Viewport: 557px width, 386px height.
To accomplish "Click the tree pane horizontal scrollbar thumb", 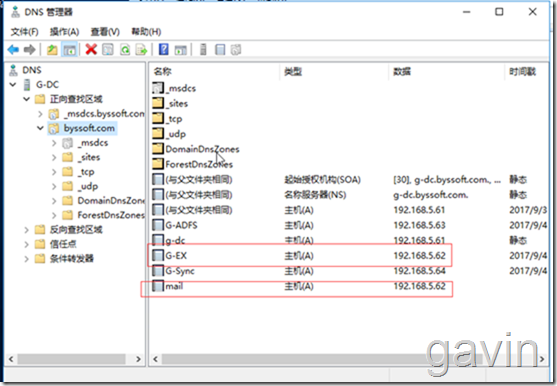I will pos(71,359).
